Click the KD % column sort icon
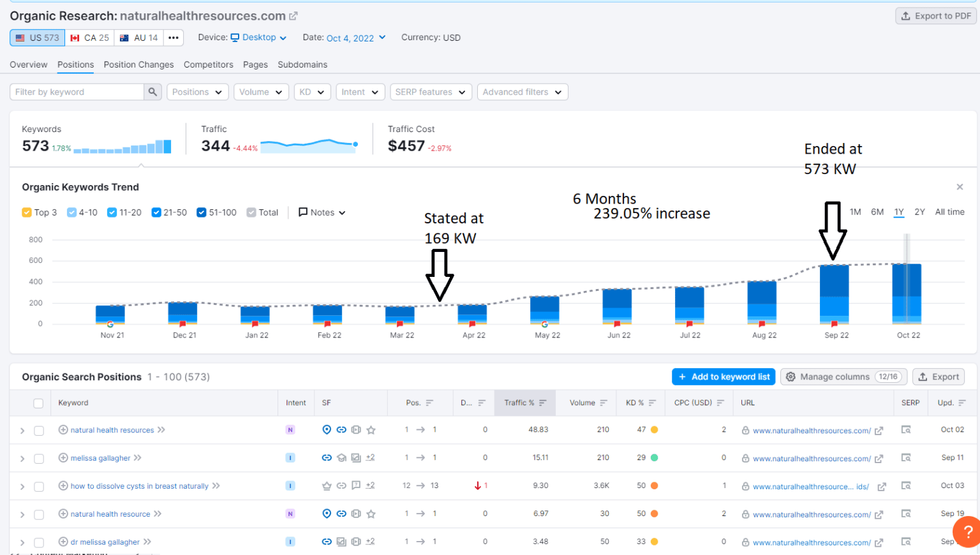This screenshot has height=555, width=980. pyautogui.click(x=652, y=403)
